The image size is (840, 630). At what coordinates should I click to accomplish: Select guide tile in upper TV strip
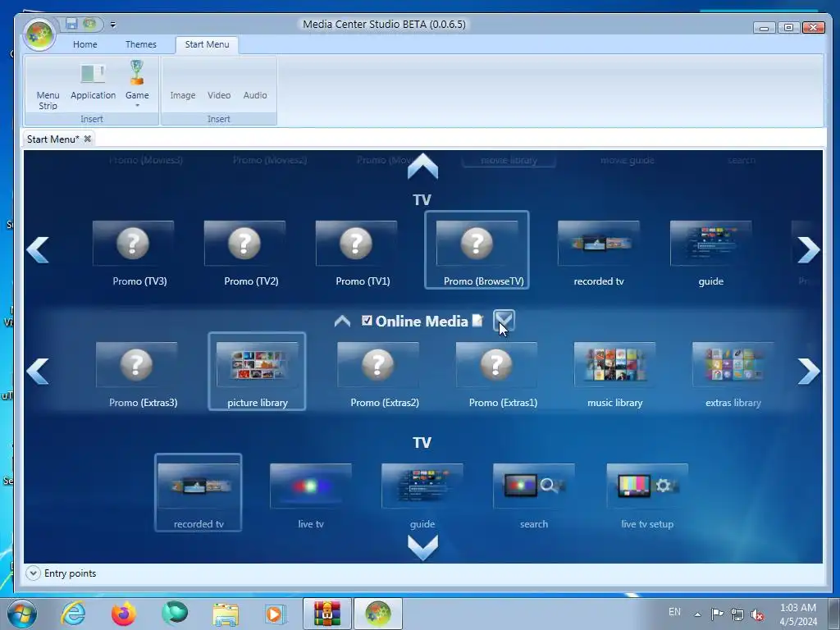point(711,251)
